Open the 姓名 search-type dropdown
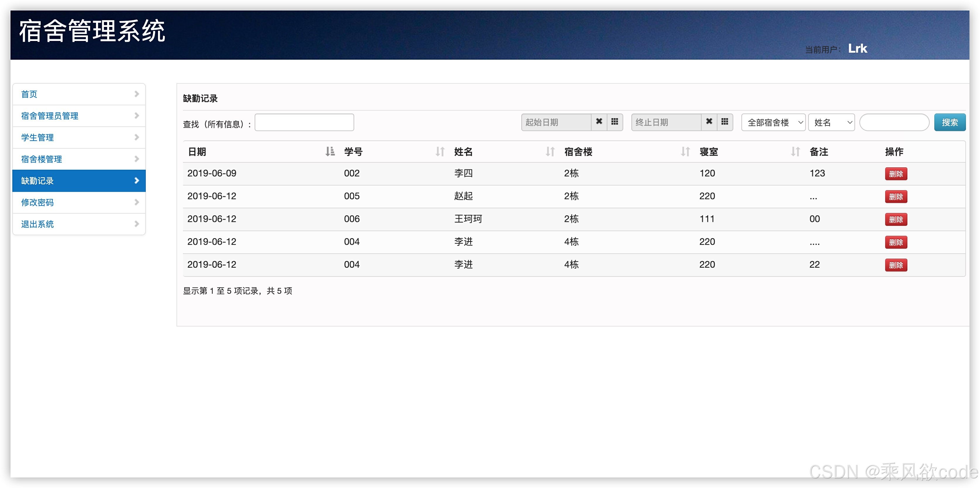Screen dimensions: 980x488 [831, 123]
